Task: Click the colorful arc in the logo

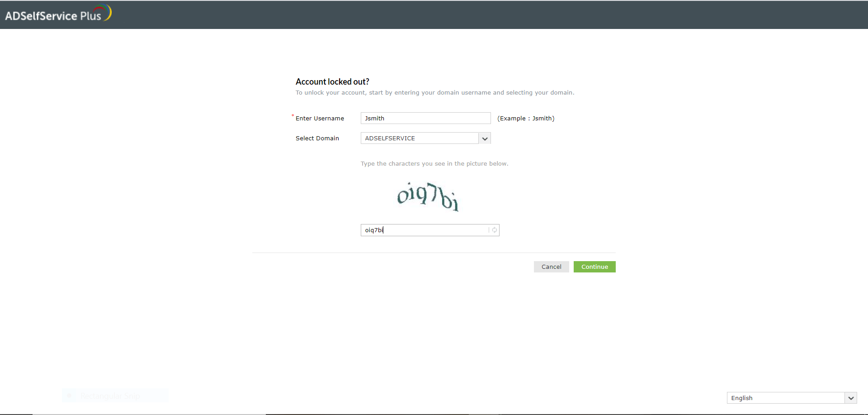Action: pyautogui.click(x=104, y=12)
